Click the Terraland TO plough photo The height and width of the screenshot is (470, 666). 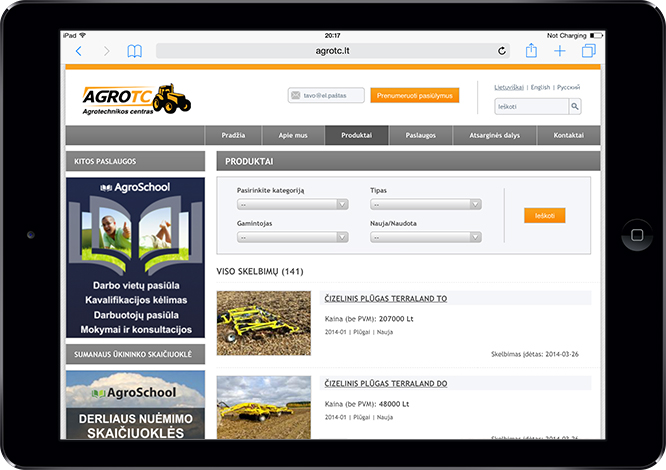(264, 323)
